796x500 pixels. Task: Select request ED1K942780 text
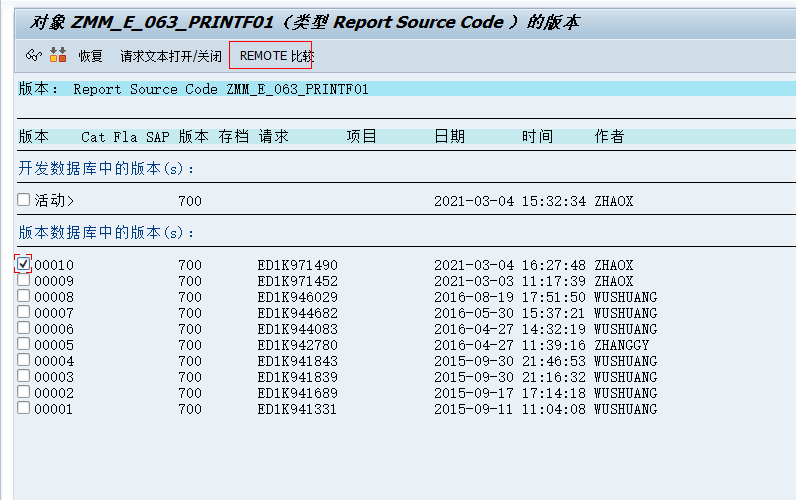coord(297,345)
